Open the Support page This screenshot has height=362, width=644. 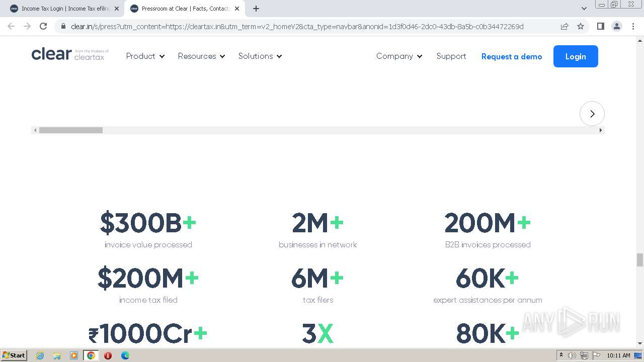(x=451, y=56)
